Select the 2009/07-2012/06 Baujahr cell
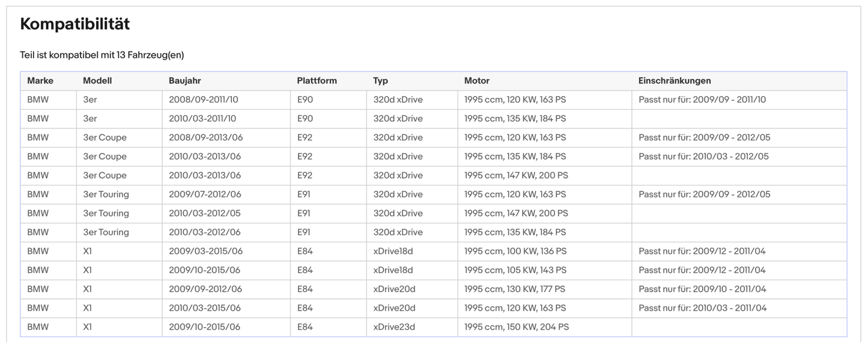The width and height of the screenshot is (868, 342). pos(205,194)
